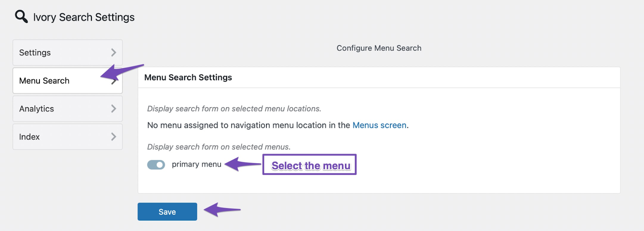Switch to the Analytics tab

pyautogui.click(x=37, y=109)
